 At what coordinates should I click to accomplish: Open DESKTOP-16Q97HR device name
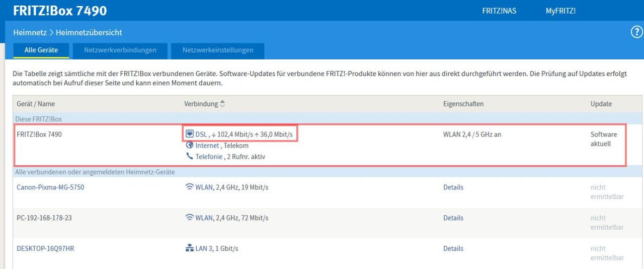tap(45, 248)
